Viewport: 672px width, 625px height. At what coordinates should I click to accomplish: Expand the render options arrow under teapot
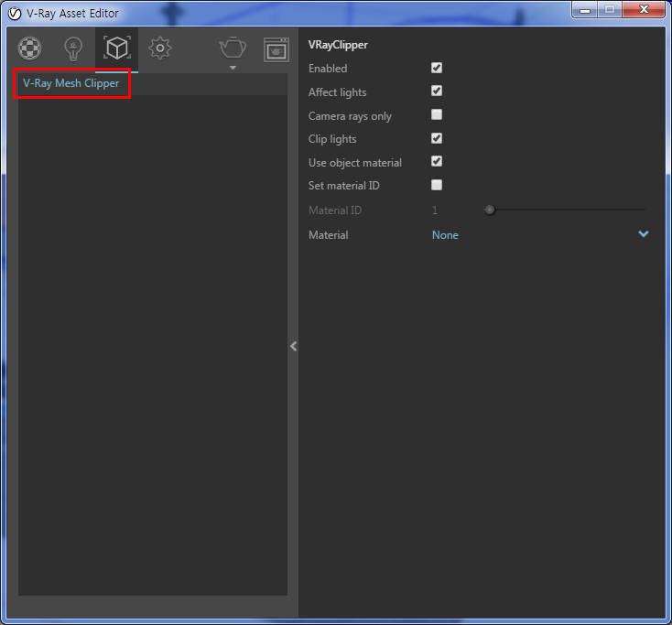233,68
